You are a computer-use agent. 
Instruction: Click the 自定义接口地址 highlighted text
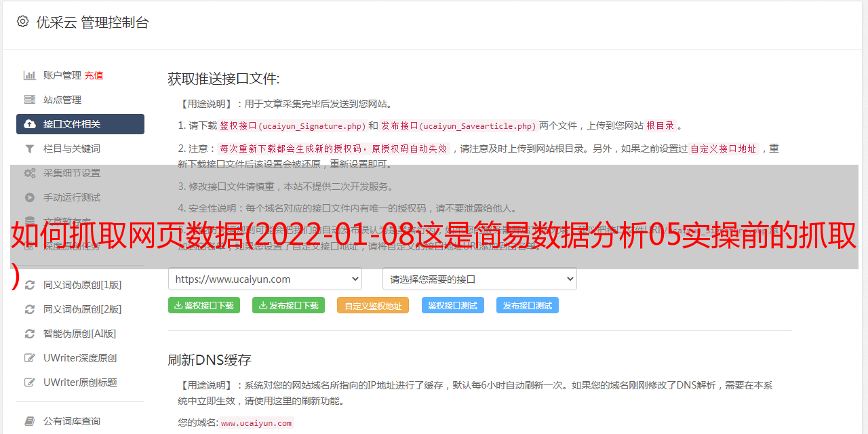coord(723,149)
